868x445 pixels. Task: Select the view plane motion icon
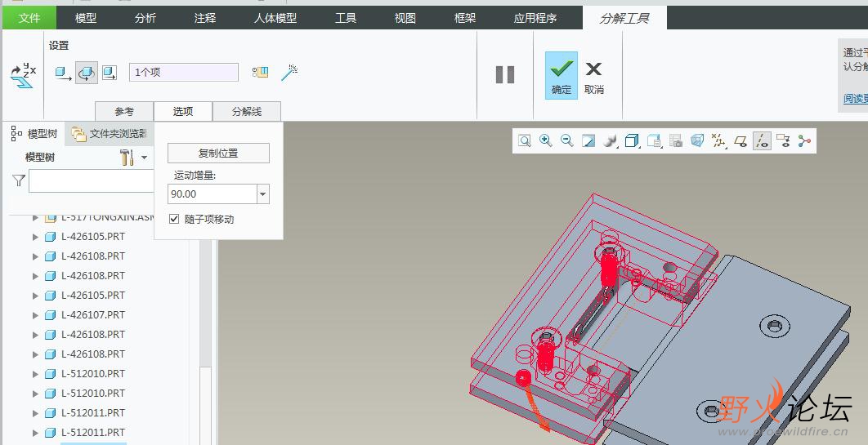[110, 73]
